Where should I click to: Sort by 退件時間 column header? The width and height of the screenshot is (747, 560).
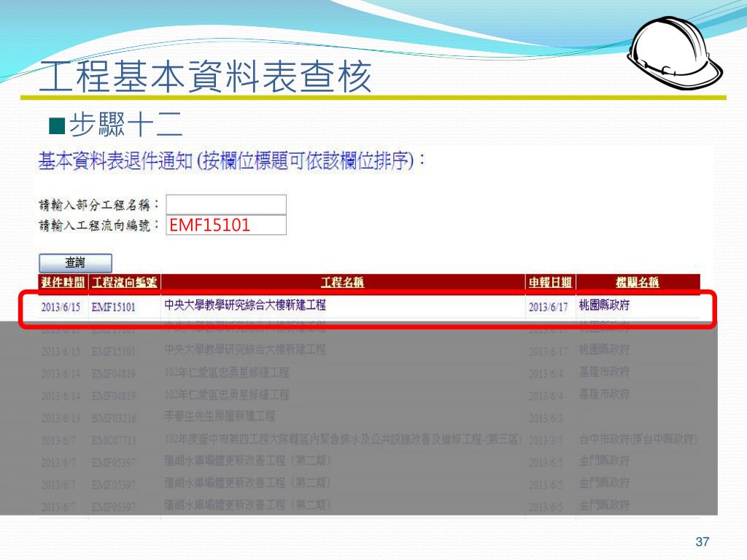pos(63,282)
